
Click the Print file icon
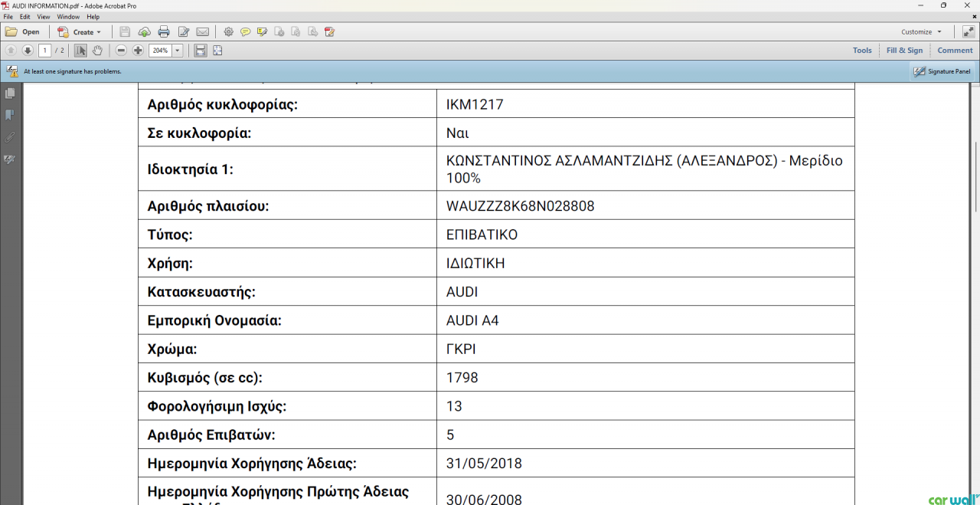163,32
